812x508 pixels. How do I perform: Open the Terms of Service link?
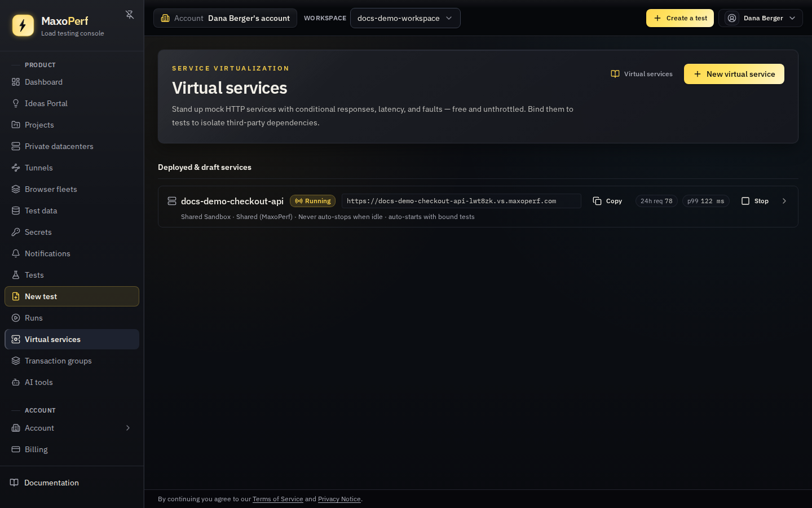click(278, 499)
